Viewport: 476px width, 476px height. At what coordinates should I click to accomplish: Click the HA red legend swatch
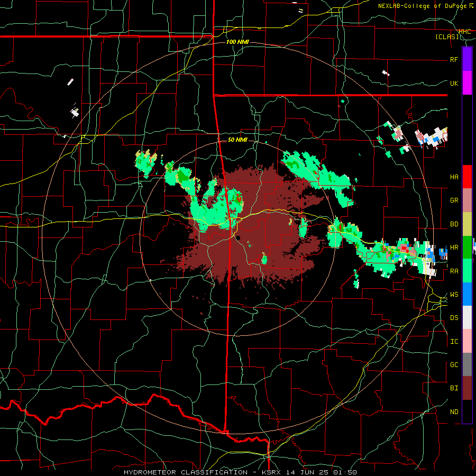[x=467, y=177]
